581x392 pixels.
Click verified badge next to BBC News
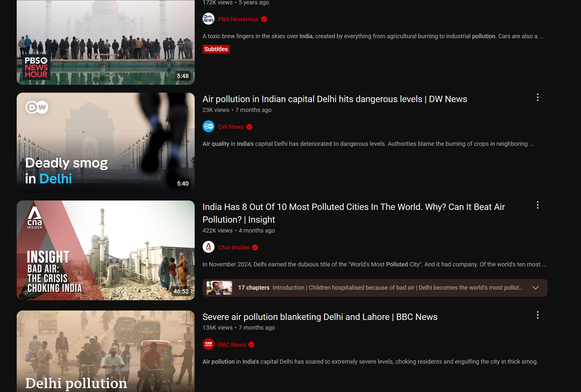[251, 345]
